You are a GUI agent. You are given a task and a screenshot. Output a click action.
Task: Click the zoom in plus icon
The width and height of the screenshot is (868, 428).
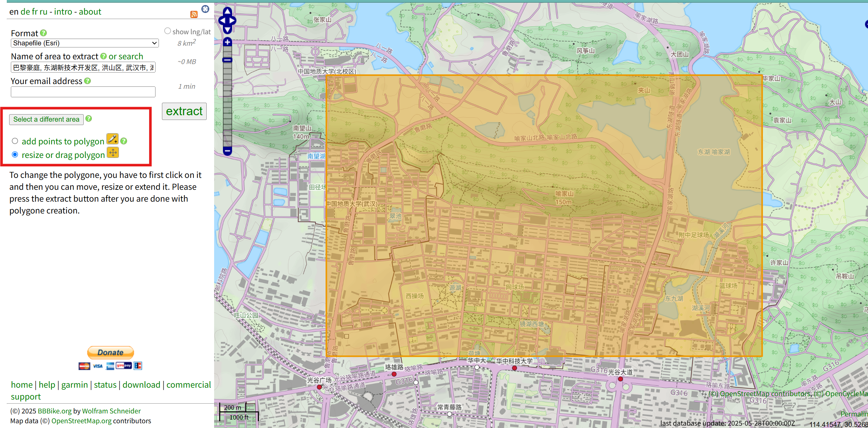click(x=227, y=42)
